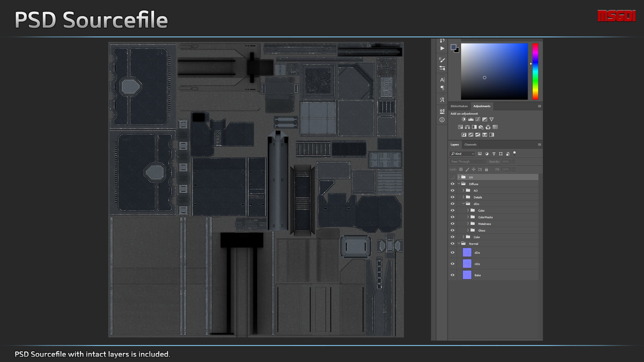Toggle visibility of the Bake layer
The height and width of the screenshot is (362, 644).
pos(452,275)
